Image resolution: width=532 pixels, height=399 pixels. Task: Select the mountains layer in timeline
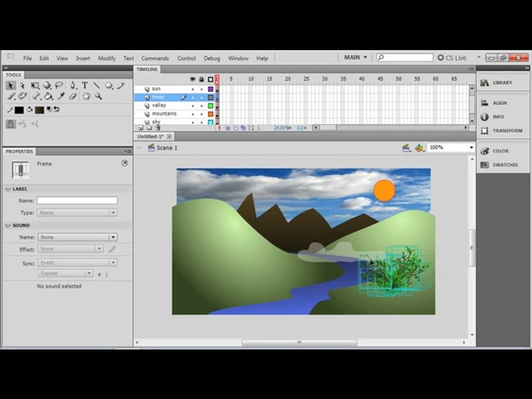pyautogui.click(x=164, y=114)
